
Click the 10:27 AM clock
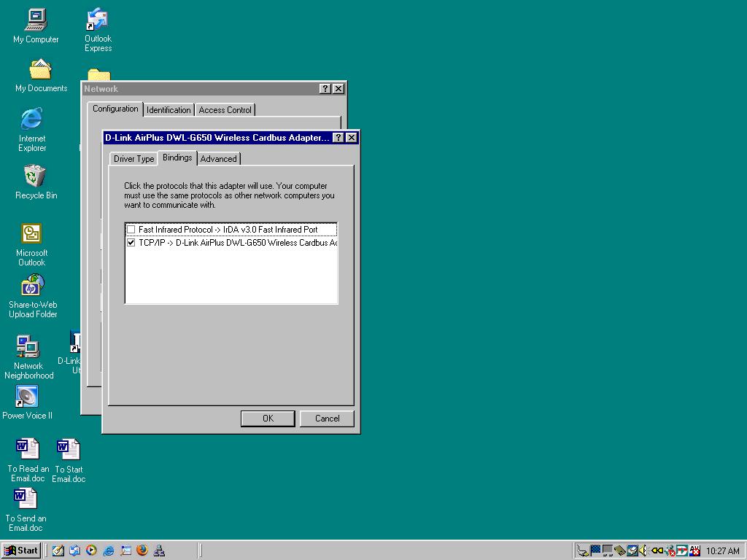tap(723, 551)
